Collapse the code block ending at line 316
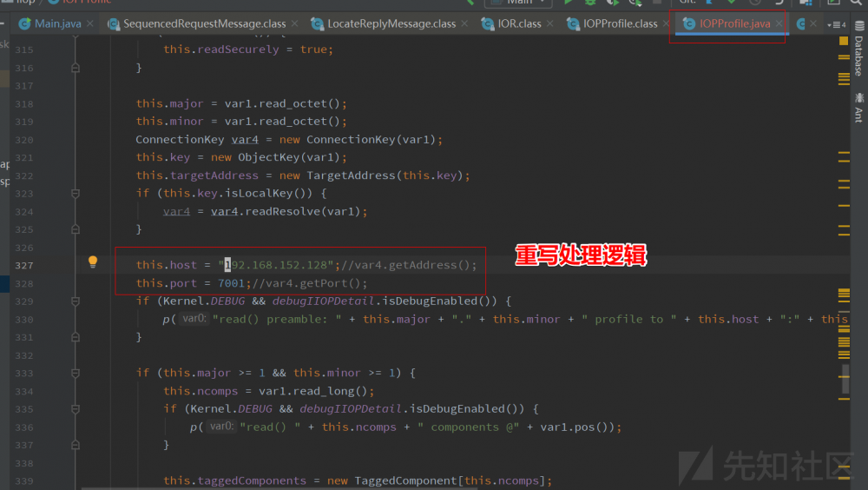Screen dimensions: 868x490 point(76,68)
